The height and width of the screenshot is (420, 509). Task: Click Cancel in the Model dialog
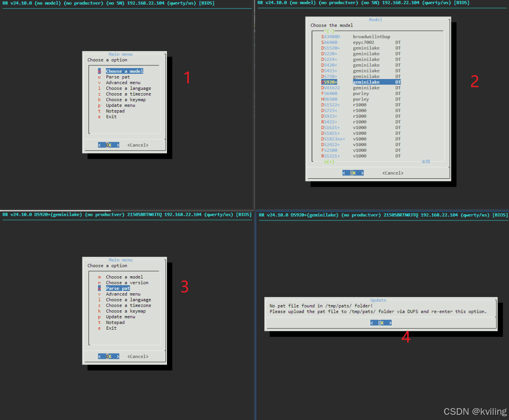click(393, 173)
